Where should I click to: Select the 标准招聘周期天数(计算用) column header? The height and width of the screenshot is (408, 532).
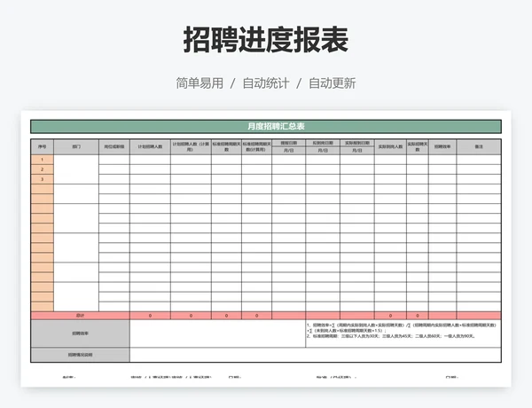pos(256,147)
